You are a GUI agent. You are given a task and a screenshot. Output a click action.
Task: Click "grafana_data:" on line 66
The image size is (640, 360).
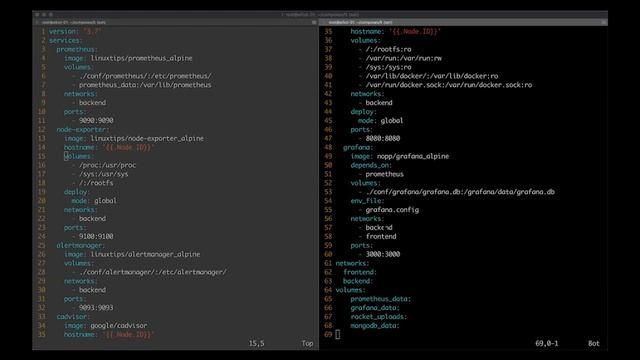coord(375,308)
